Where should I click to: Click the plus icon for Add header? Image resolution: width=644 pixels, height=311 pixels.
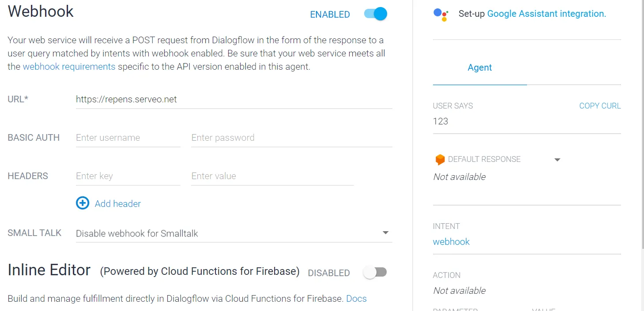83,203
